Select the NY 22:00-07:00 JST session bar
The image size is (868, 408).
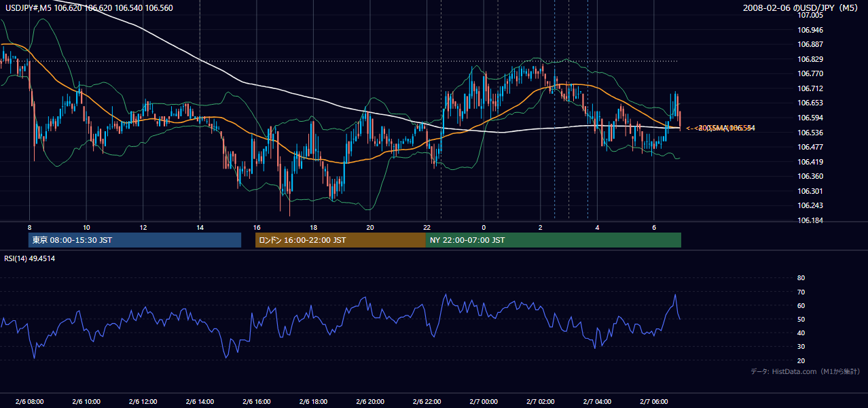(554, 240)
